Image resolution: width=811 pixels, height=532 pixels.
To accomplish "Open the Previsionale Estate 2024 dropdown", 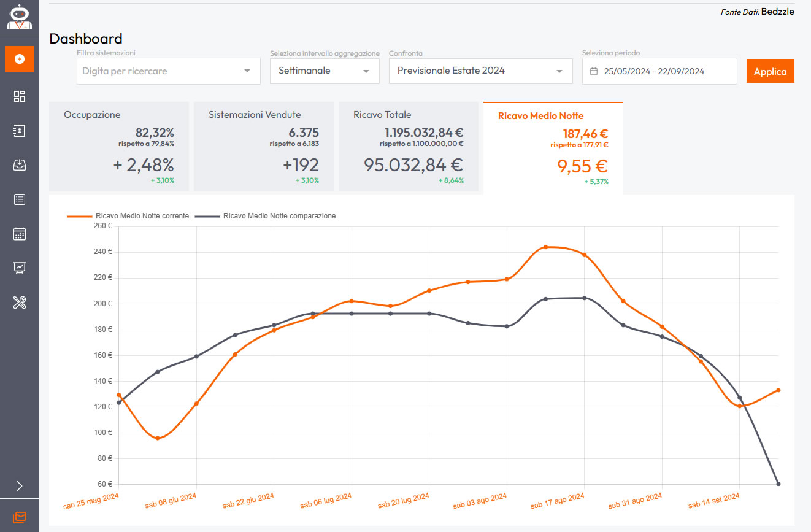I will pyautogui.click(x=481, y=71).
